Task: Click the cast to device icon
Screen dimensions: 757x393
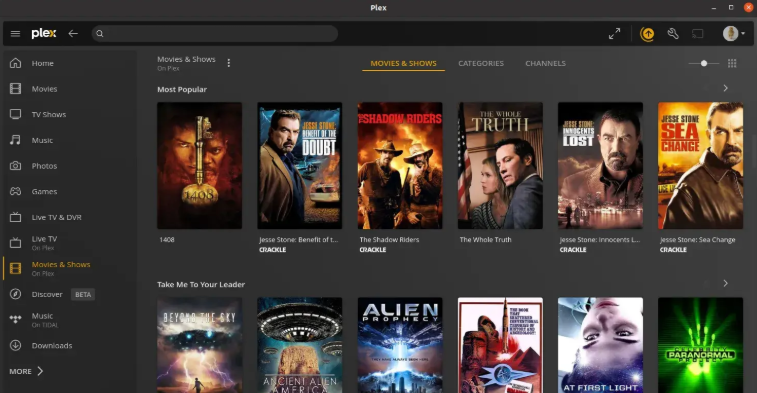Action: point(698,33)
